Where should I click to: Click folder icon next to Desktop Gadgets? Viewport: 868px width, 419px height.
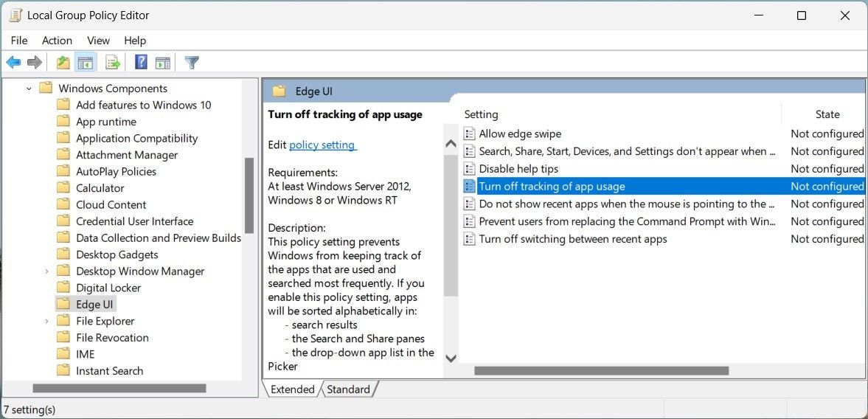pos(63,254)
